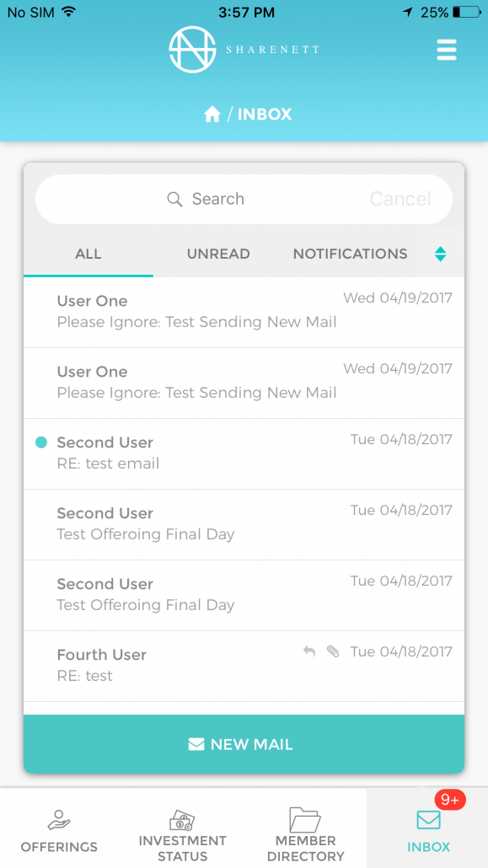
Task: Open the Offerings tab icon
Action: (x=59, y=820)
